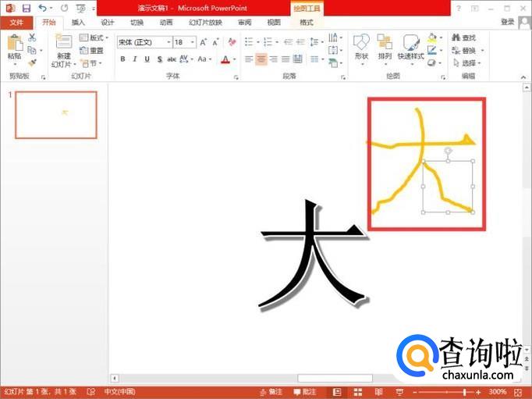The width and height of the screenshot is (532, 399).
Task: Click the Save icon in quick access toolbar
Action: [26, 8]
